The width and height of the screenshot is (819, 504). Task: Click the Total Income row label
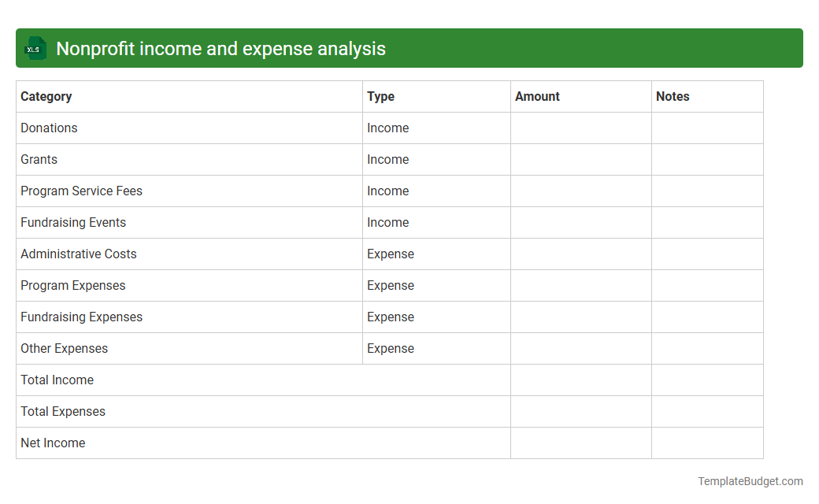(x=57, y=380)
